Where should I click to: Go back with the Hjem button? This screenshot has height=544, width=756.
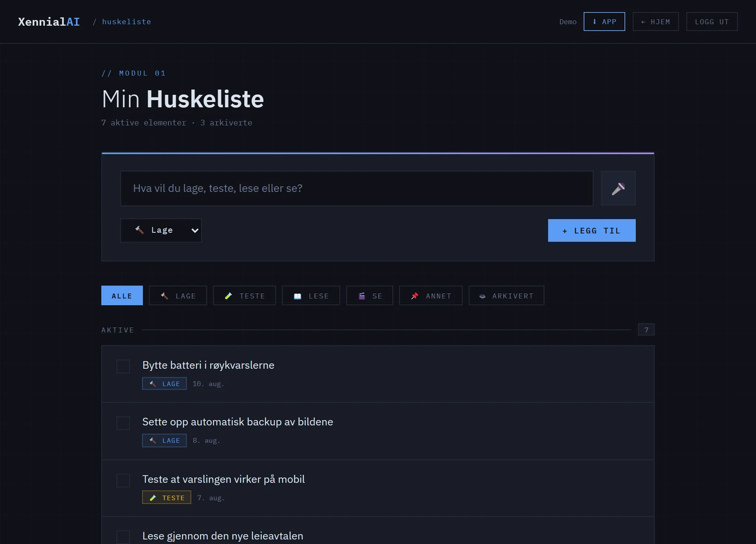pyautogui.click(x=656, y=22)
